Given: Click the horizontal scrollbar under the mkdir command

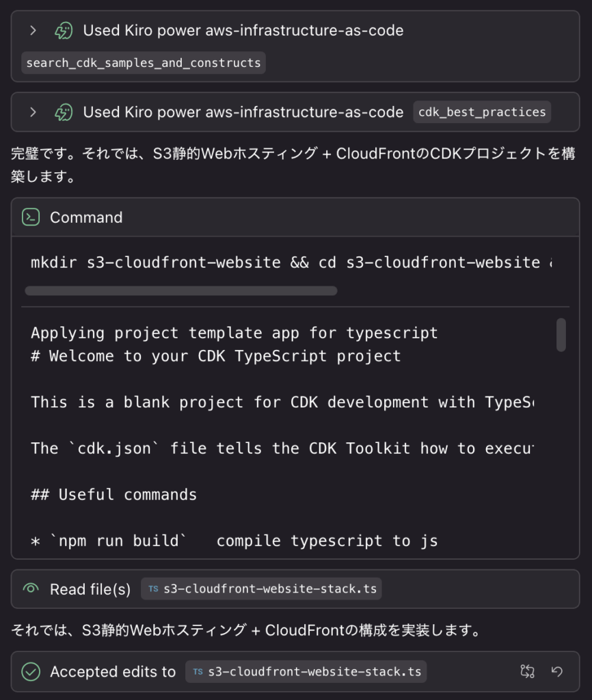Looking at the screenshot, I should tap(181, 291).
